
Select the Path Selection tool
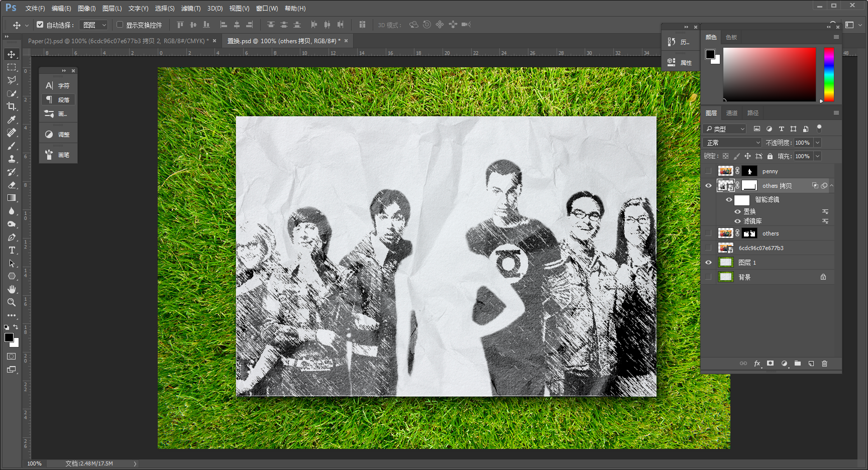12,263
